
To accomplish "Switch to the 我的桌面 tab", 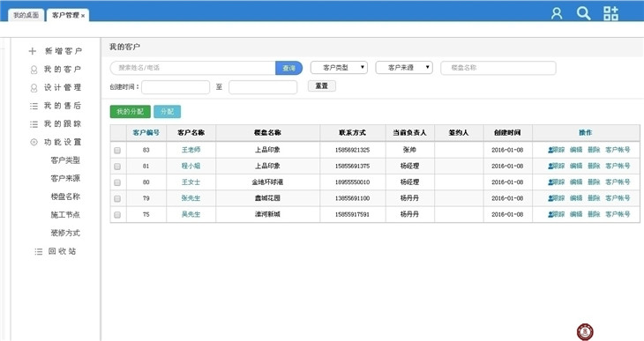I will pos(26,15).
